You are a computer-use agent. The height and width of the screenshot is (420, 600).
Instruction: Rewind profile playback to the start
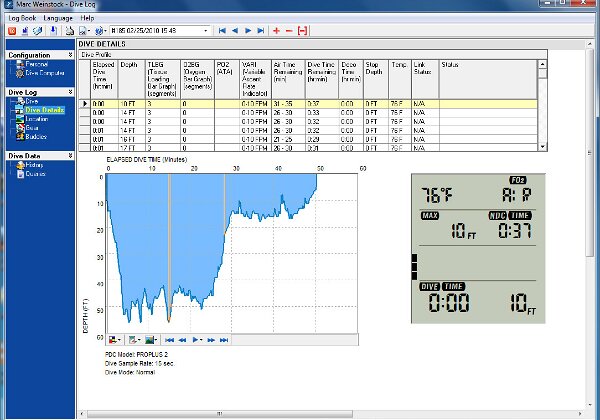pyautogui.click(x=169, y=340)
